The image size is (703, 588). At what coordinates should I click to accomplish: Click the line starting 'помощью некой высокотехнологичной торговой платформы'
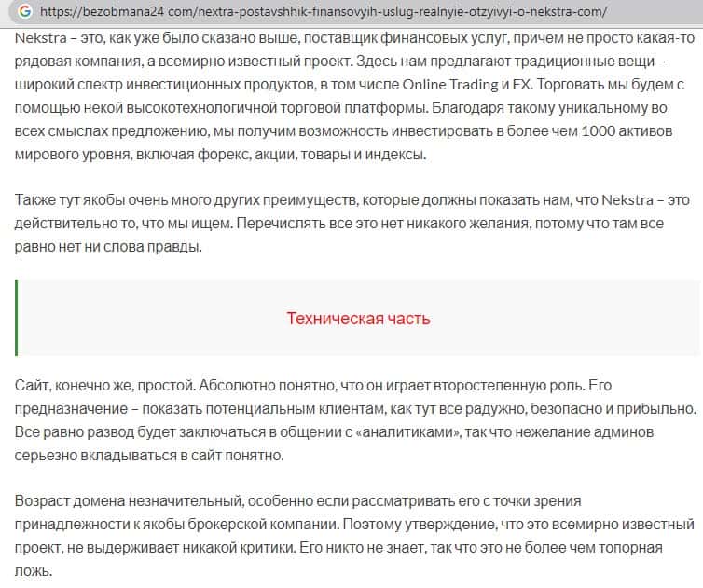pos(340,108)
